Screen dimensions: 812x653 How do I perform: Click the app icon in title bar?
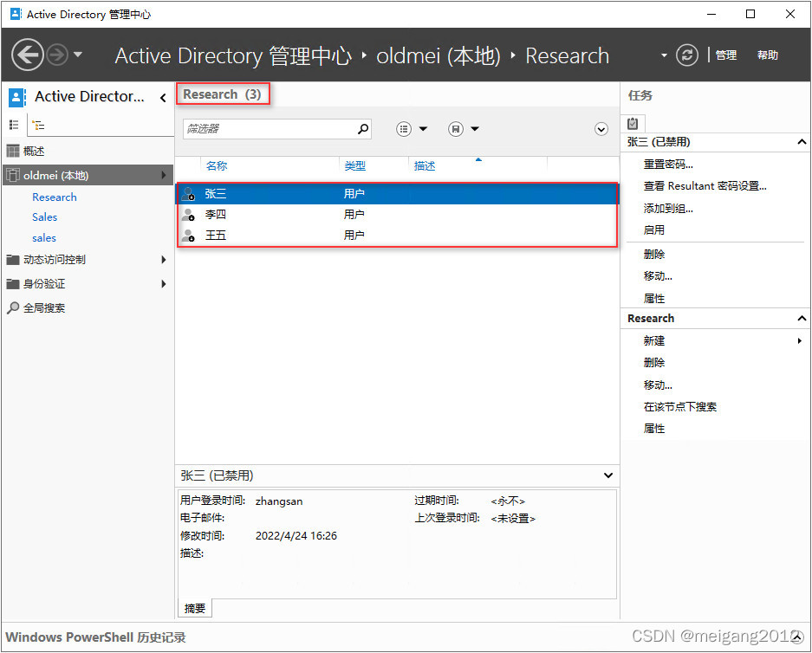pyautogui.click(x=16, y=14)
